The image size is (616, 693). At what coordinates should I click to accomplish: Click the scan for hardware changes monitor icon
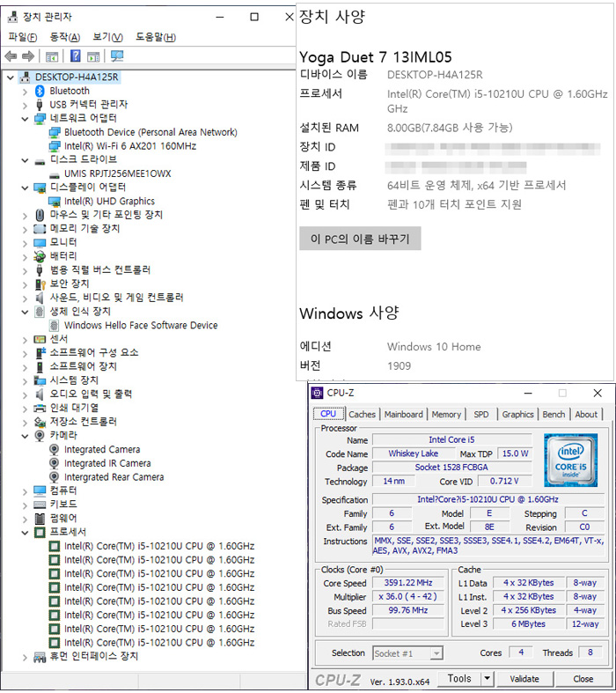pyautogui.click(x=117, y=56)
